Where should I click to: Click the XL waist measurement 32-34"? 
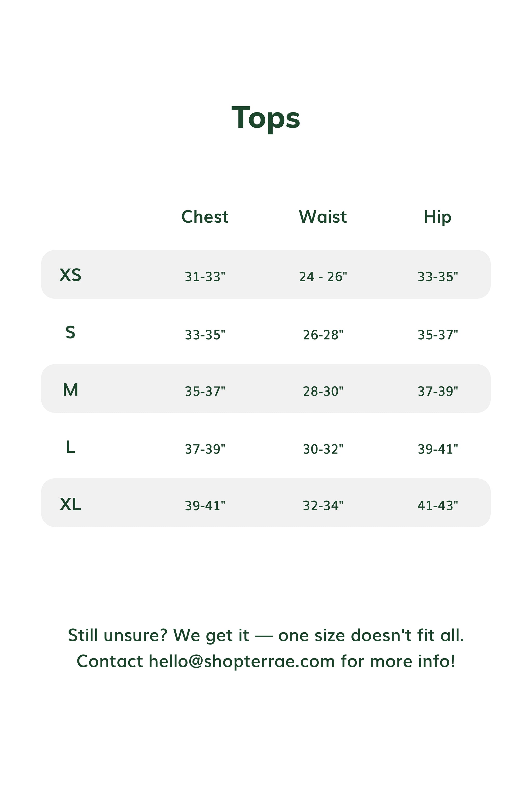click(323, 506)
